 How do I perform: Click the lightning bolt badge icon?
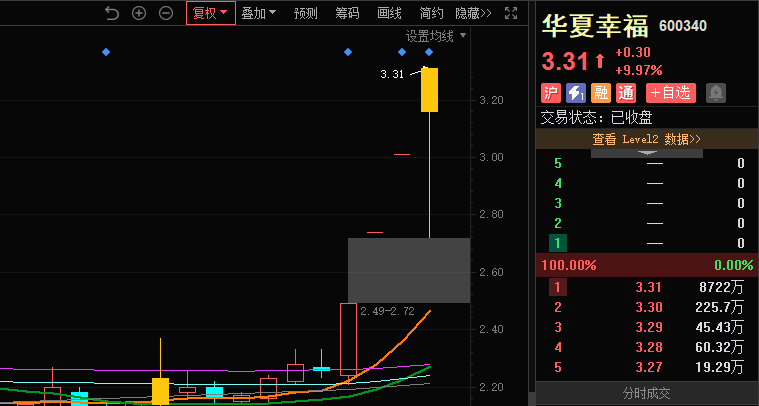[x=576, y=93]
